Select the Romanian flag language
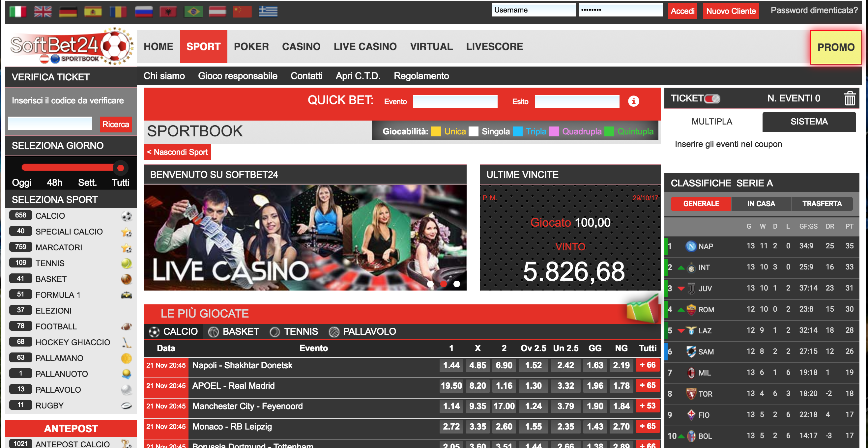The height and width of the screenshot is (448, 868). click(118, 12)
